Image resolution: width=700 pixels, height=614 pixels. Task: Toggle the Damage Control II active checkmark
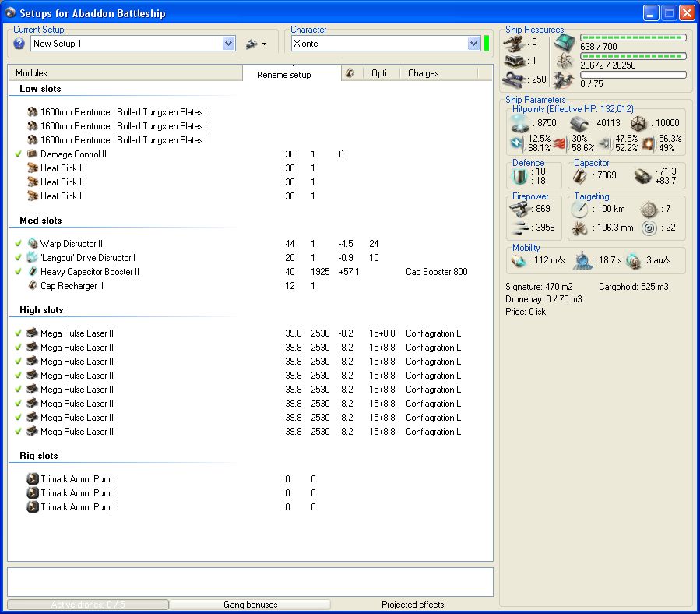(x=19, y=154)
